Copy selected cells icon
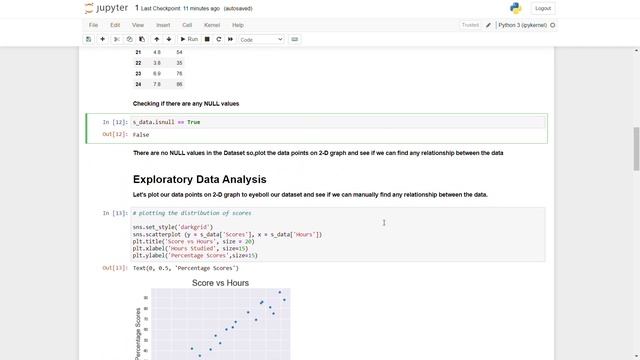The width and height of the screenshot is (640, 360). (x=129, y=39)
